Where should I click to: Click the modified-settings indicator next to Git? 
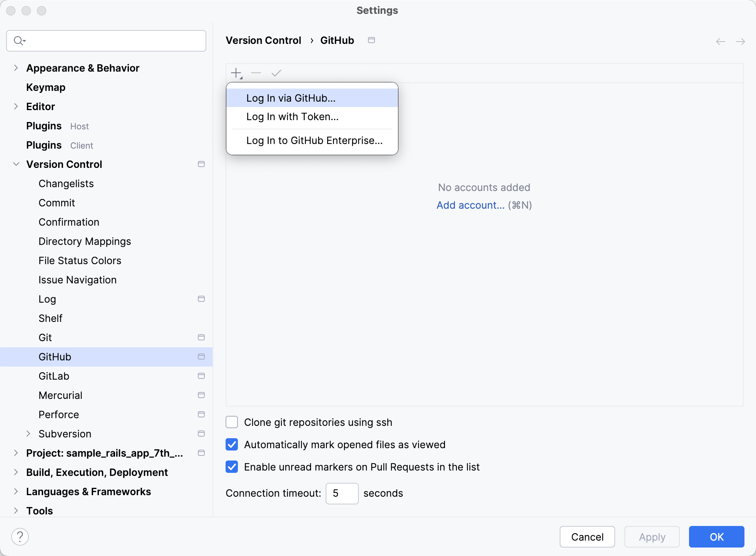click(x=201, y=337)
